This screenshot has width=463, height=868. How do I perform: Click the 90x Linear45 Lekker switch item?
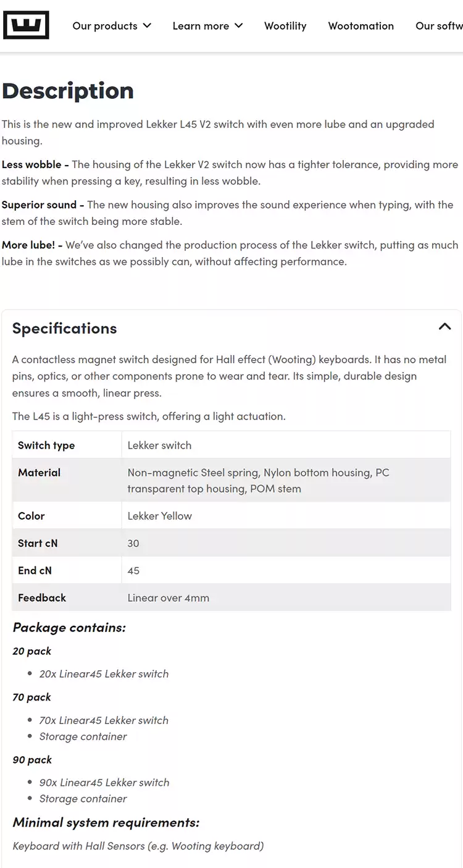click(x=104, y=782)
